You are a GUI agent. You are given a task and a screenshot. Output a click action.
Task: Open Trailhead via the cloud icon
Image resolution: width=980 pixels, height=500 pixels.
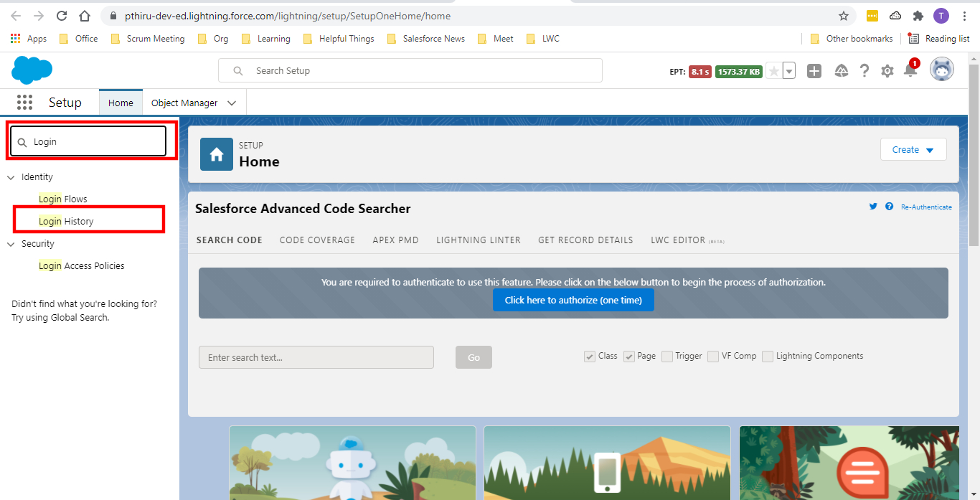(841, 70)
